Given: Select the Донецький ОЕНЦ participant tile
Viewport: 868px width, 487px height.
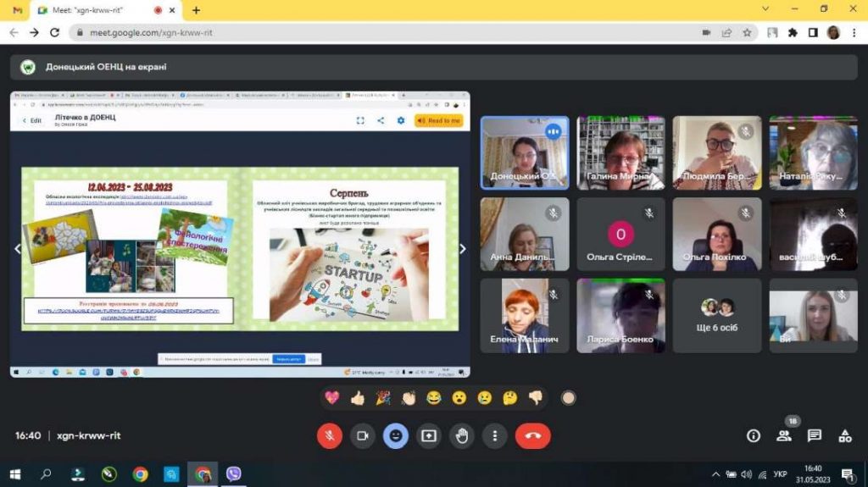Looking at the screenshot, I should (x=524, y=152).
